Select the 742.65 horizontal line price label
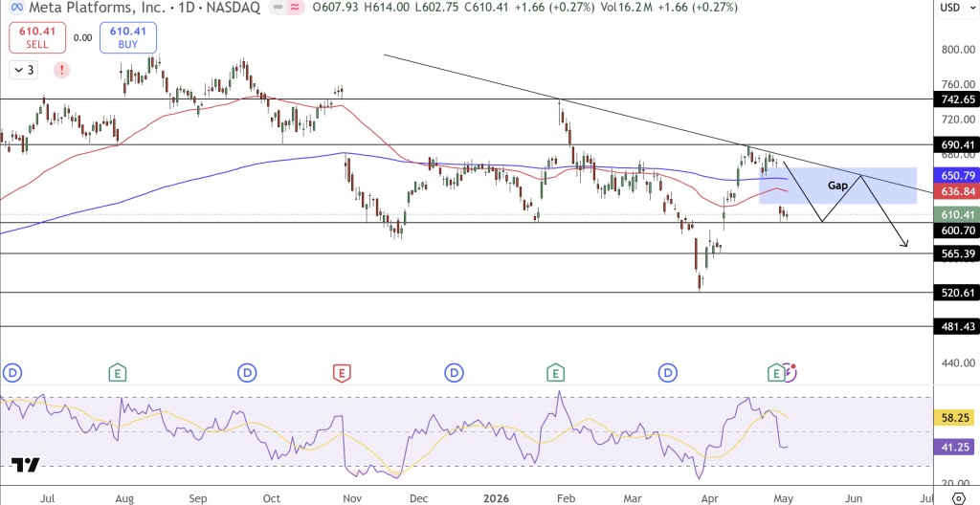The image size is (980, 505). (956, 99)
